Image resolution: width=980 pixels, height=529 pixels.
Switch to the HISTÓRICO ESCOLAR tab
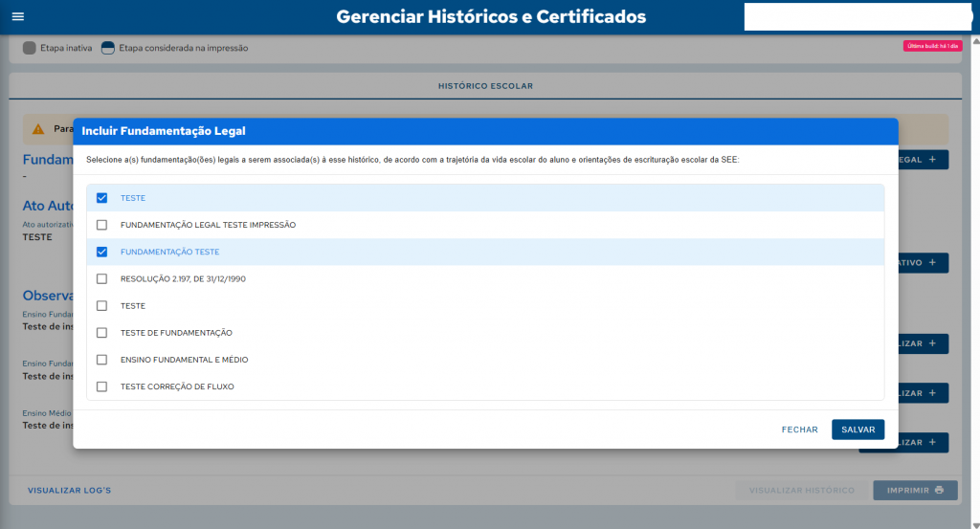(x=485, y=86)
